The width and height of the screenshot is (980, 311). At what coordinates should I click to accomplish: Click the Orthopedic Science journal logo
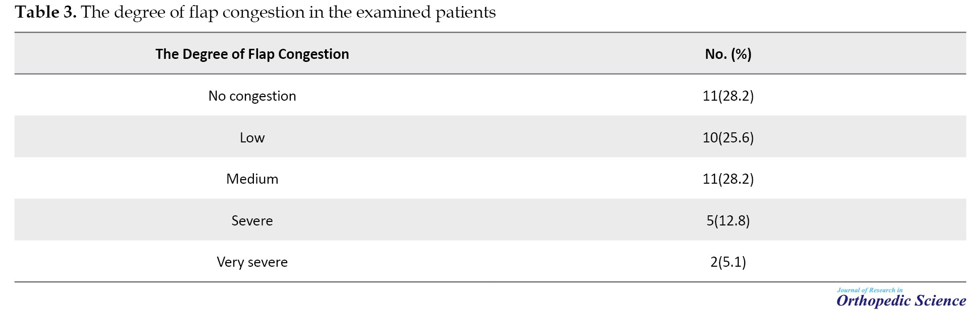coord(901,297)
